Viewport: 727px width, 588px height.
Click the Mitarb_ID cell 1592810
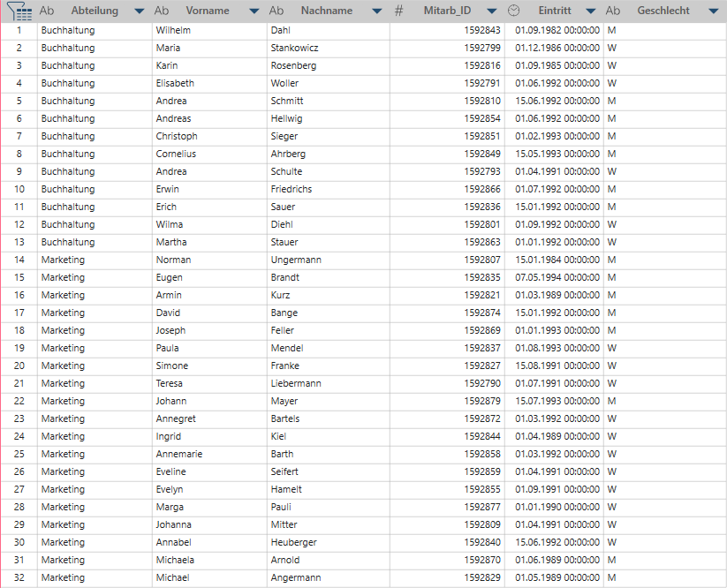(x=447, y=101)
